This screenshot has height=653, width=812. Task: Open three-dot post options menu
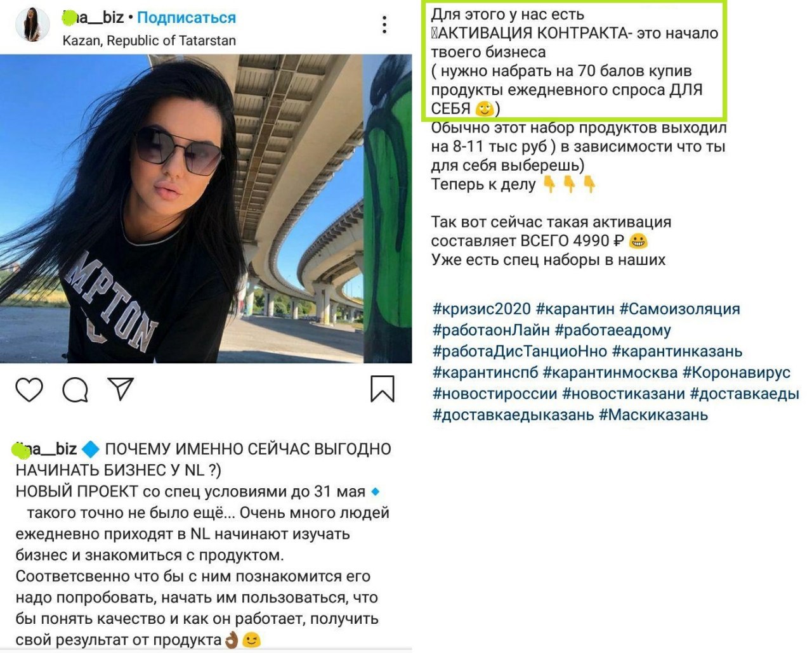(384, 25)
